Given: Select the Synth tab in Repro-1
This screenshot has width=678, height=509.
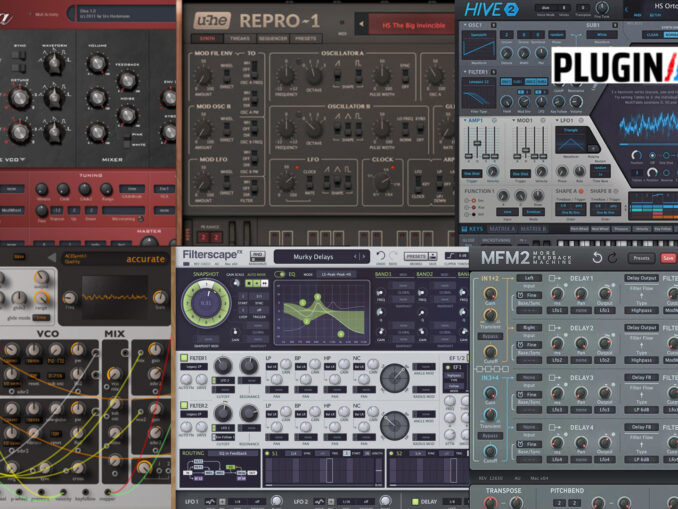Looking at the screenshot, I should pyautogui.click(x=207, y=39).
